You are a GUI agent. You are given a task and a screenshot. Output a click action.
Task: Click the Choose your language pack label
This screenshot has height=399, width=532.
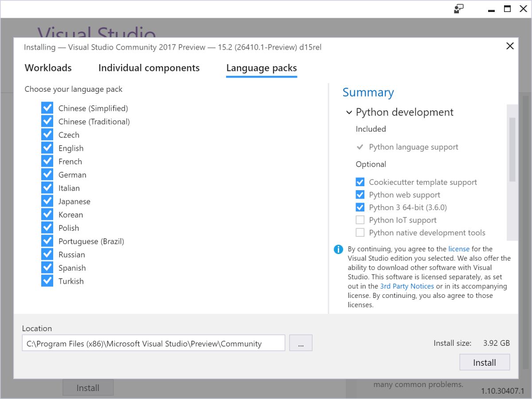(74, 89)
